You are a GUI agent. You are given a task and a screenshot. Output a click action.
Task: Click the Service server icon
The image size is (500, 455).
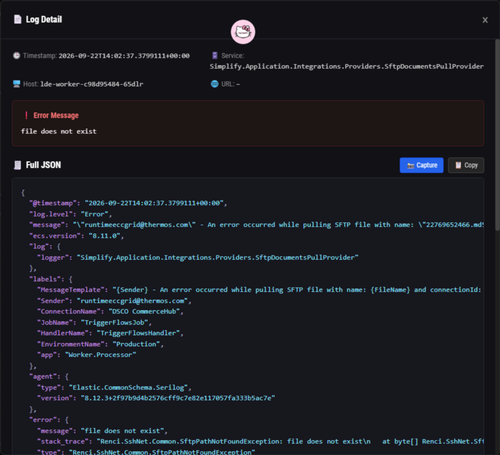click(x=215, y=56)
